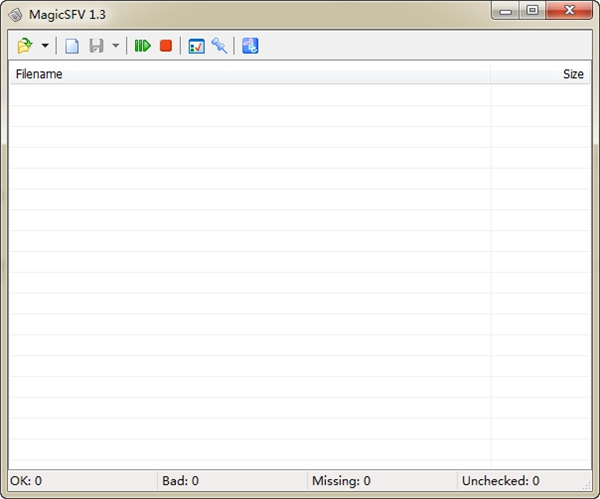Open the checklist options icon in the toolbar
This screenshot has width=600, height=499.
[196, 46]
